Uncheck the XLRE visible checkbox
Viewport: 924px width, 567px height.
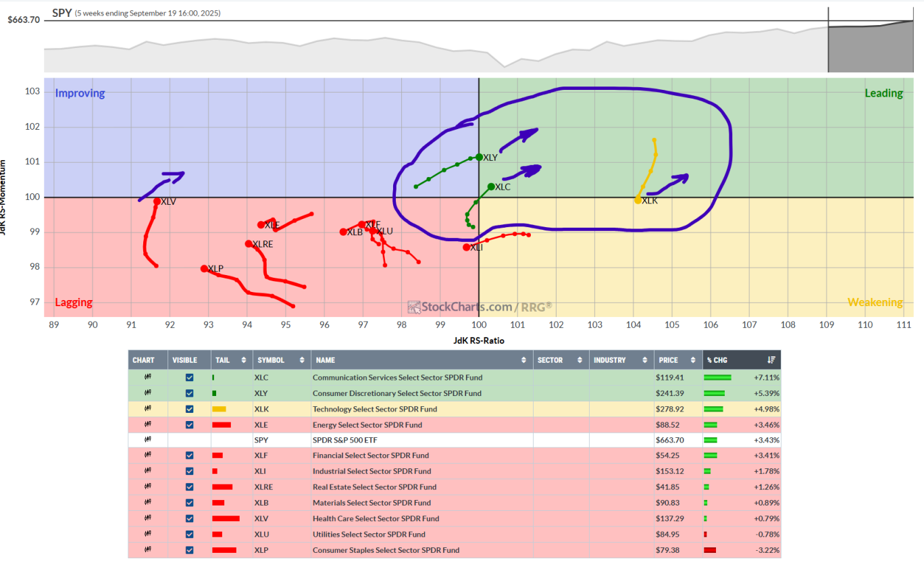189,487
